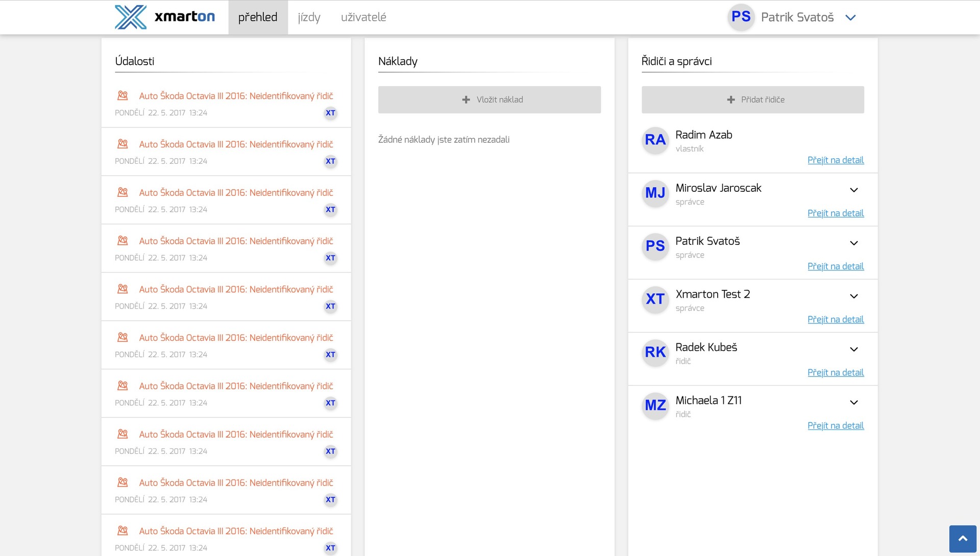980x556 pixels.
Task: Expand the Michaela 1 Z11 row chevron
Action: point(853,402)
